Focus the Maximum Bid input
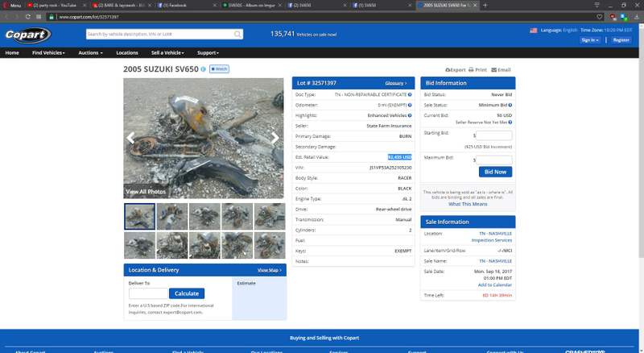 494,160
